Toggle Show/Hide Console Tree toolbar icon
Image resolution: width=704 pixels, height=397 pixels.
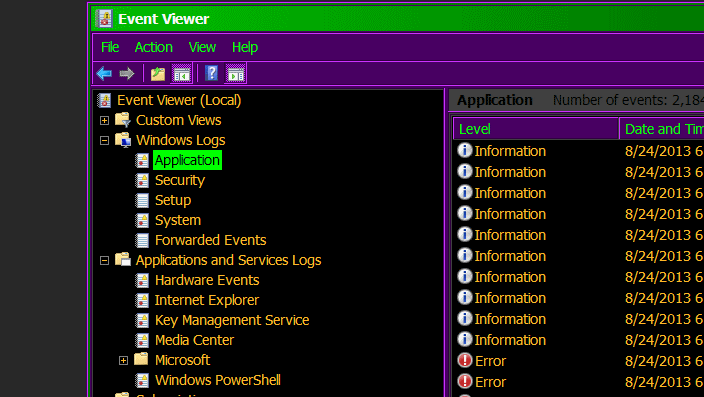[x=181, y=74]
